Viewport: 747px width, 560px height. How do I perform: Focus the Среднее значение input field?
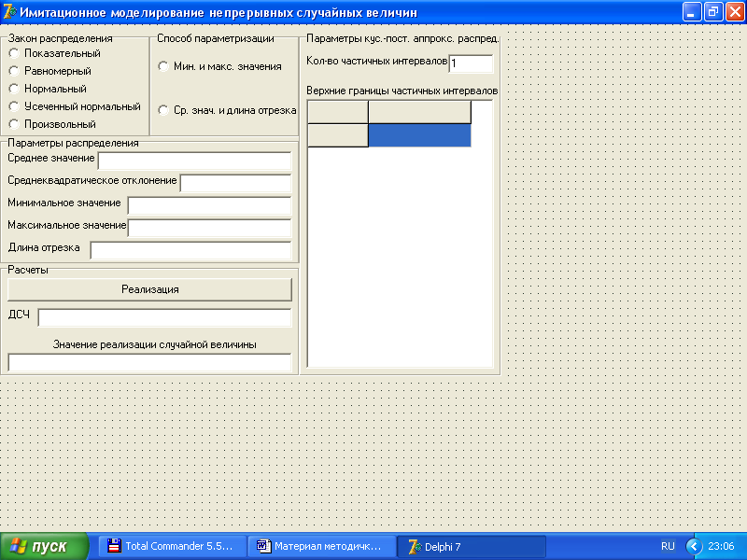(194, 161)
